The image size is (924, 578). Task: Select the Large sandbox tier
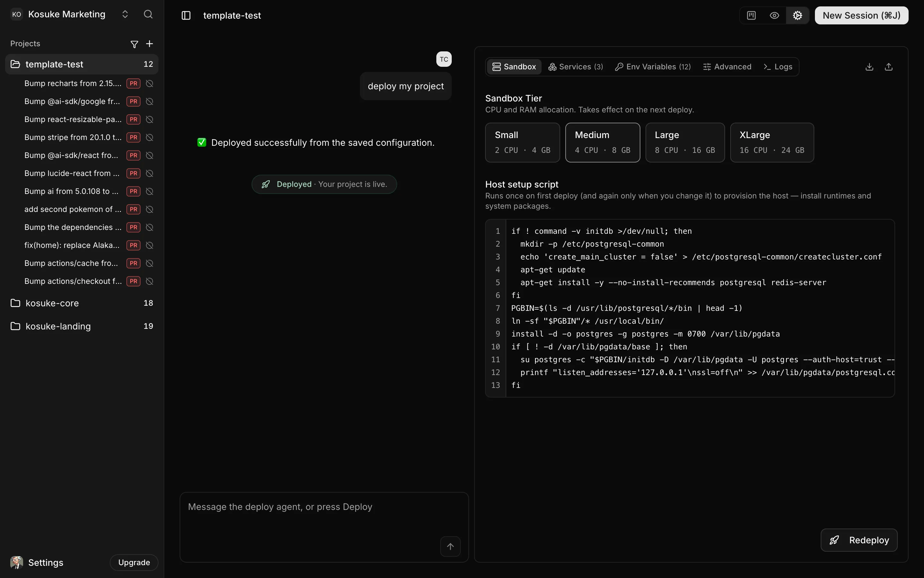pos(685,143)
